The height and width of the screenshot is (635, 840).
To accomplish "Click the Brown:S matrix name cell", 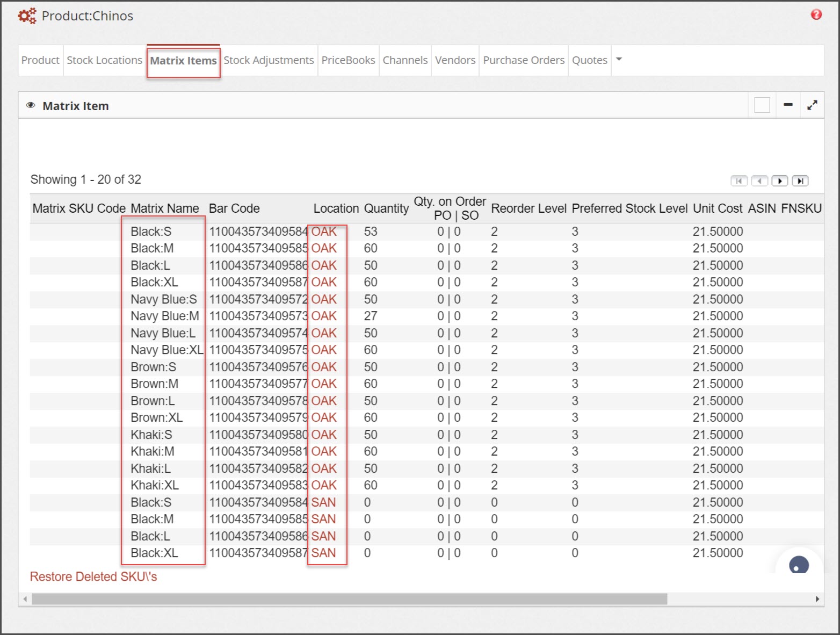I will [154, 367].
